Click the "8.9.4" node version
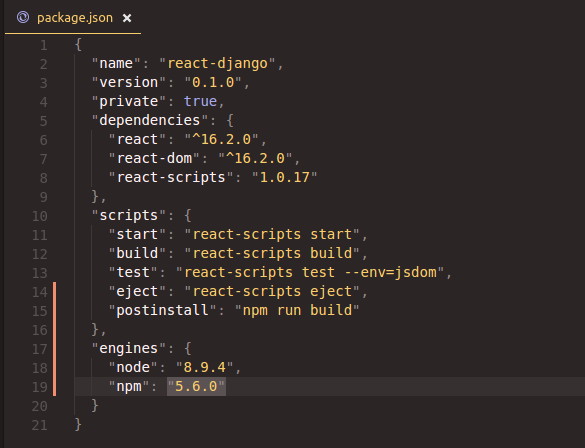This screenshot has width=585, height=448. point(204,368)
